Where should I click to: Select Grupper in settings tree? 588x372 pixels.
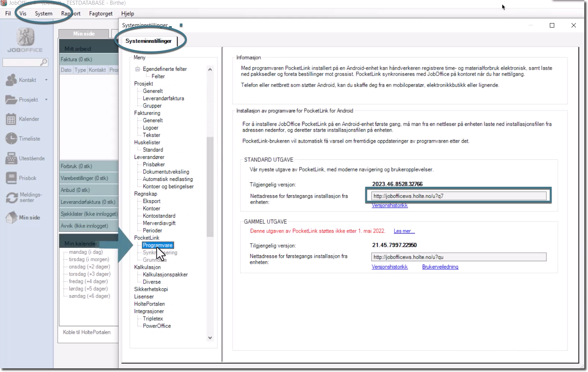152,106
